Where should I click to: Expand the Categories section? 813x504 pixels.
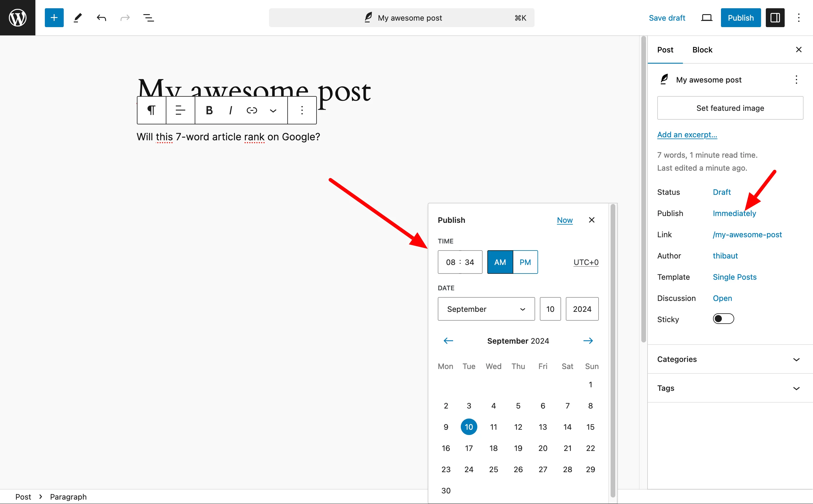pyautogui.click(x=796, y=359)
